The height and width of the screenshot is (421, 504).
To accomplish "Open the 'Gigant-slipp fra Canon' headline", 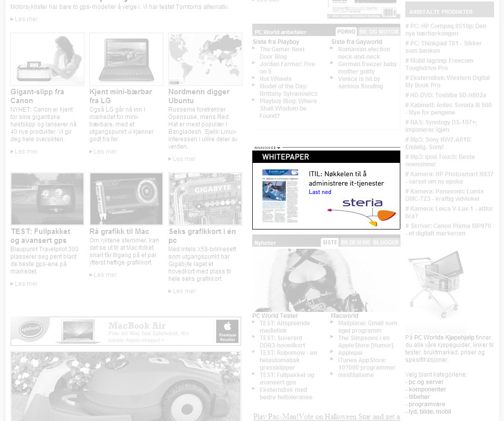I will [x=38, y=96].
